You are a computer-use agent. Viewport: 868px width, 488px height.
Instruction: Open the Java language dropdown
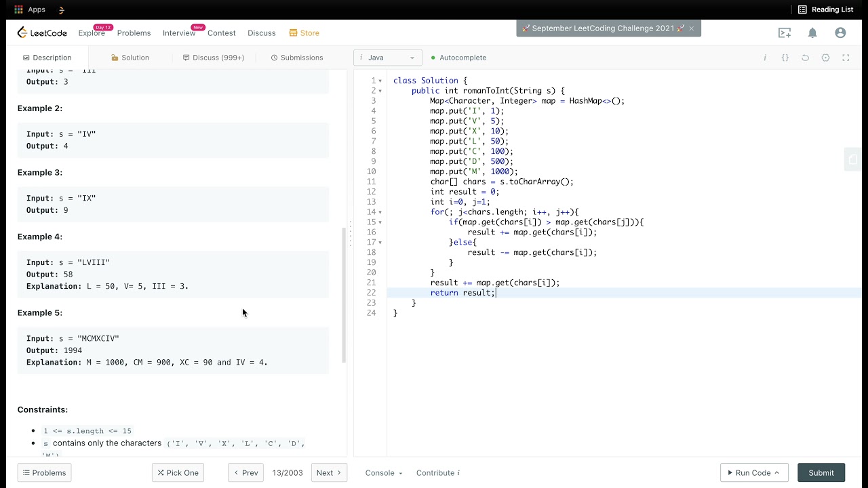point(388,58)
